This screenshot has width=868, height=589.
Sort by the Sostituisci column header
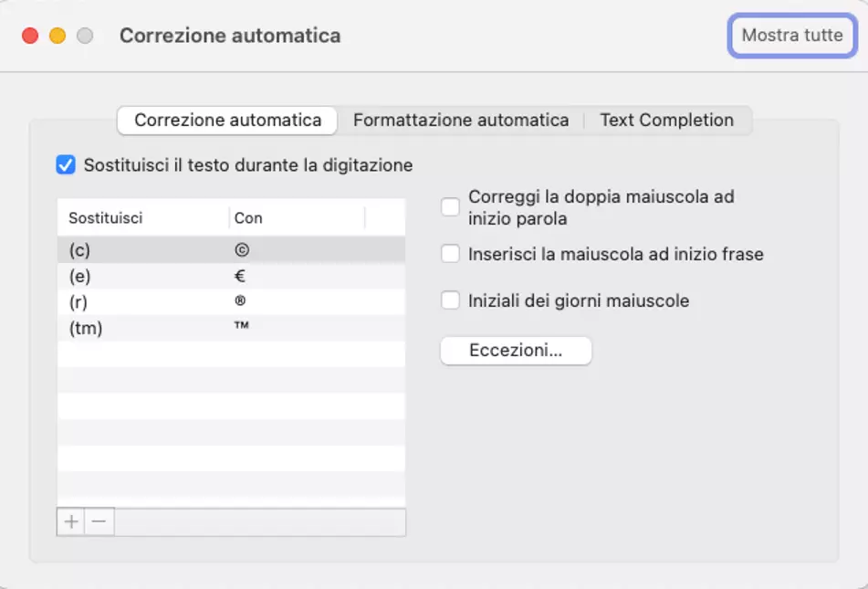tap(143, 217)
